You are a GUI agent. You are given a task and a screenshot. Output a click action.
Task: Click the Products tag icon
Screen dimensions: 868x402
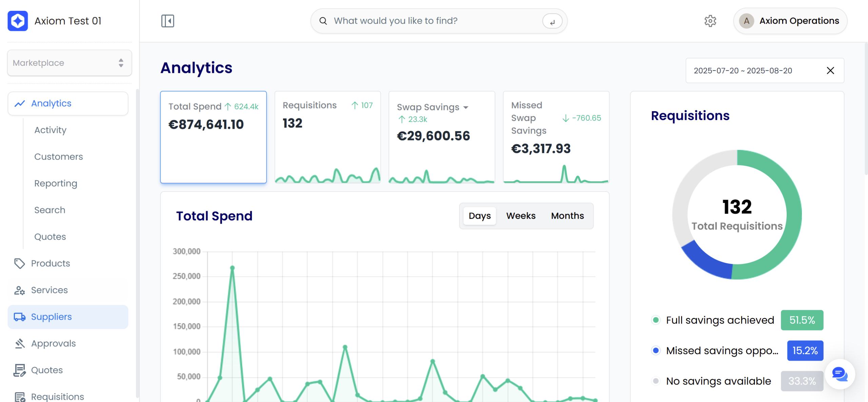19,263
